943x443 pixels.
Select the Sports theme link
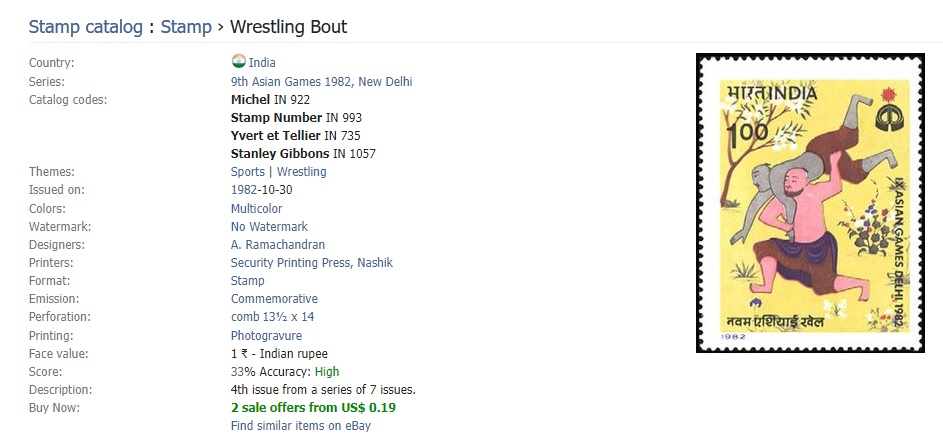point(247,172)
